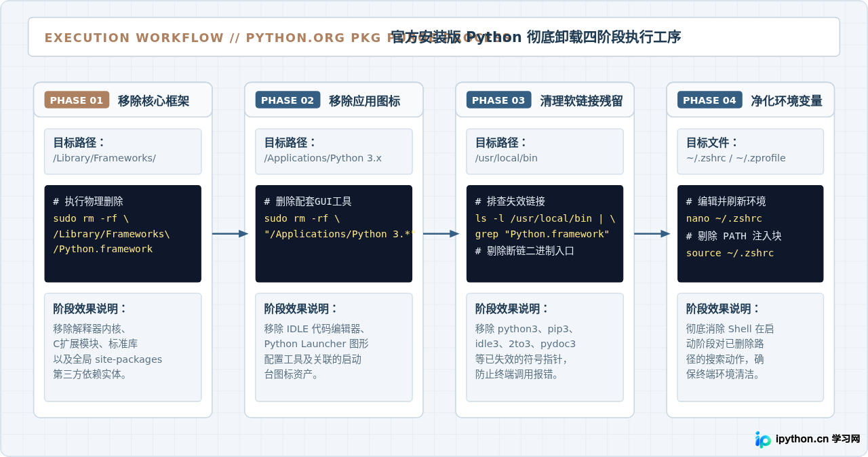868x457 pixels.
Task: Click the path "/Library/Frameworks/"
Action: pyautogui.click(x=104, y=158)
